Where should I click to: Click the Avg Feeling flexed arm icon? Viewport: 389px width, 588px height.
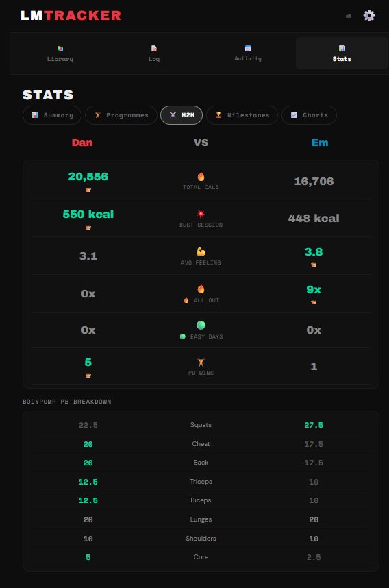pos(201,252)
